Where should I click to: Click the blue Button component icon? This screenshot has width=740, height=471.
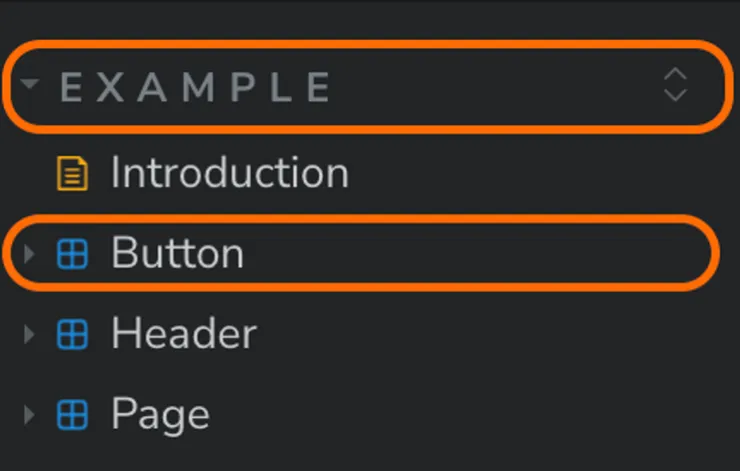pyautogui.click(x=71, y=255)
